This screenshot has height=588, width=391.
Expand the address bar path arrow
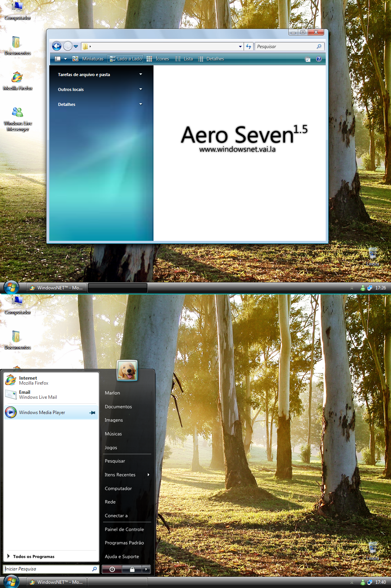coord(90,47)
